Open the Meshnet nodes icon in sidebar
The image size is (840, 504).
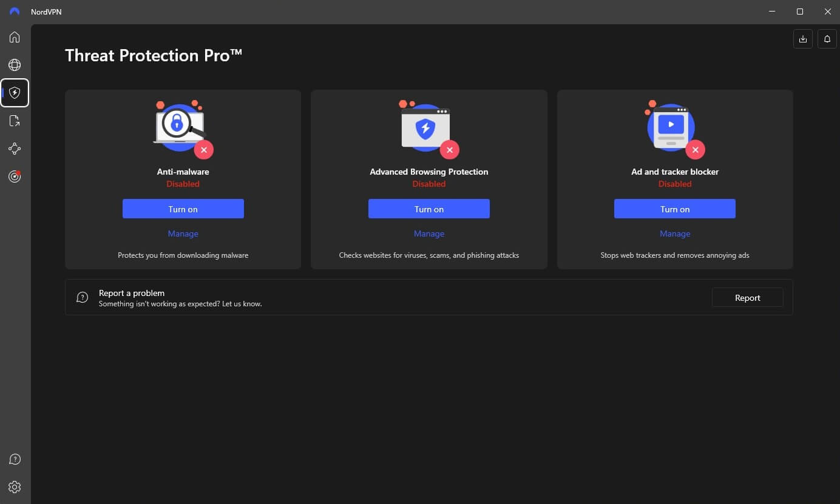(15, 149)
